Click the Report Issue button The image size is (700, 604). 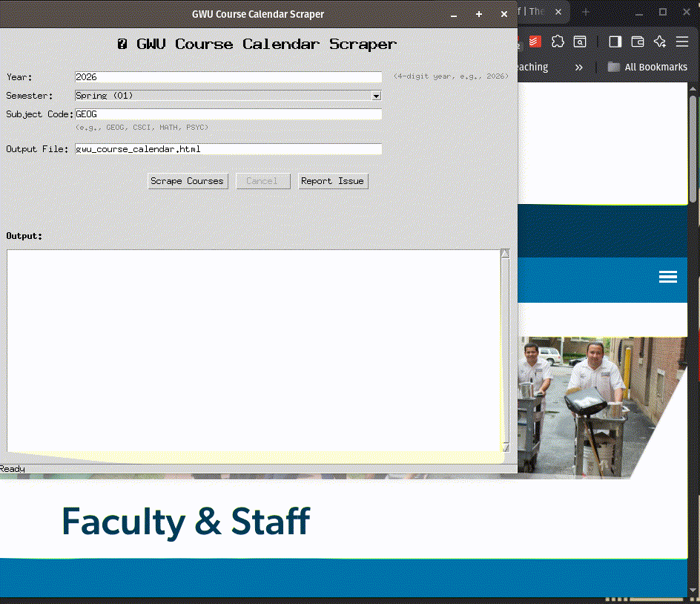coord(333,180)
